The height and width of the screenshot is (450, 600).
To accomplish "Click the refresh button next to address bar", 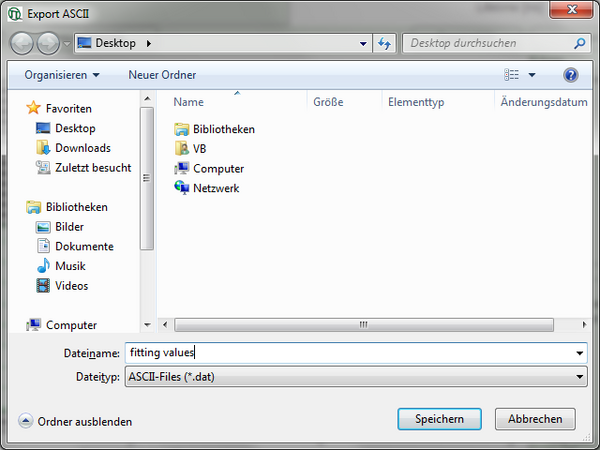I will tap(385, 44).
